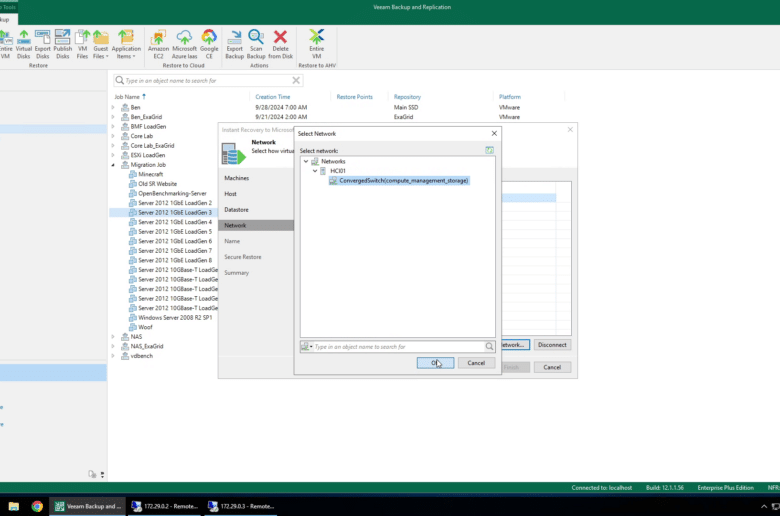Click the backup search input field
780x516 pixels.
tap(208, 80)
